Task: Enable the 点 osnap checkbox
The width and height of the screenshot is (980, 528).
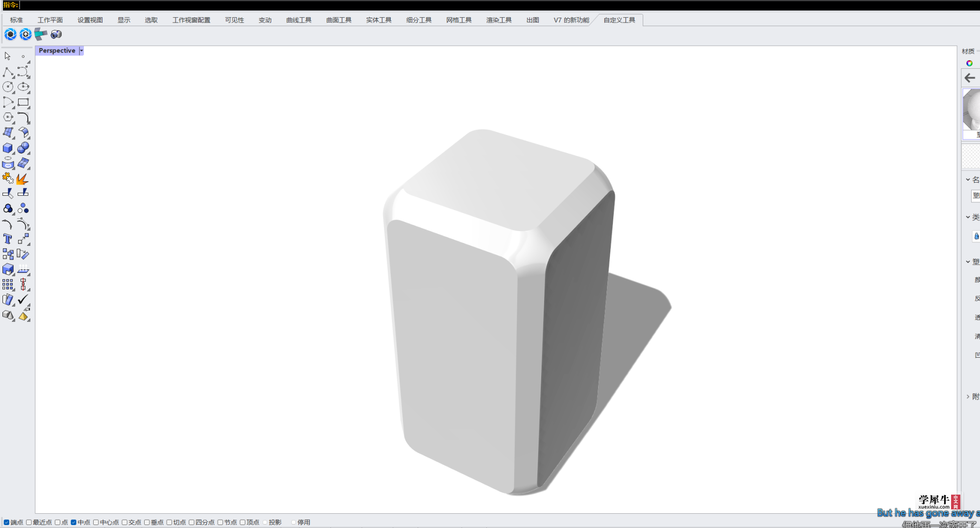Action: pos(57,522)
